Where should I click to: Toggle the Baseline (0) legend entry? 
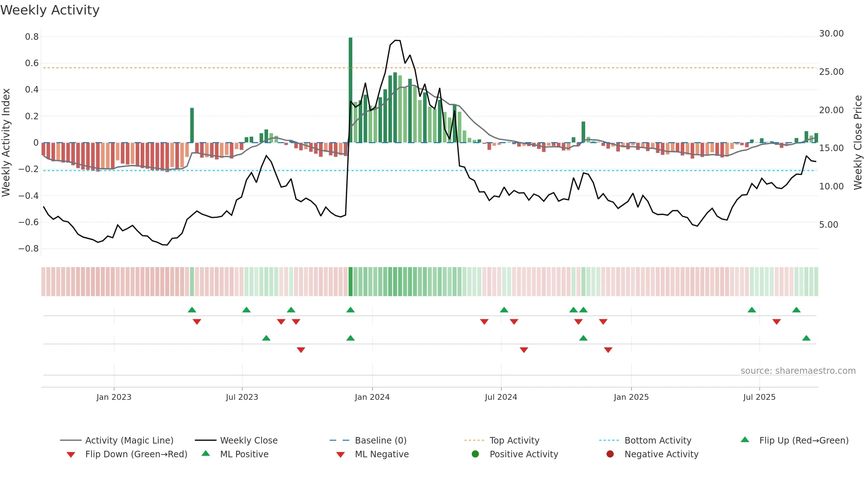click(368, 440)
